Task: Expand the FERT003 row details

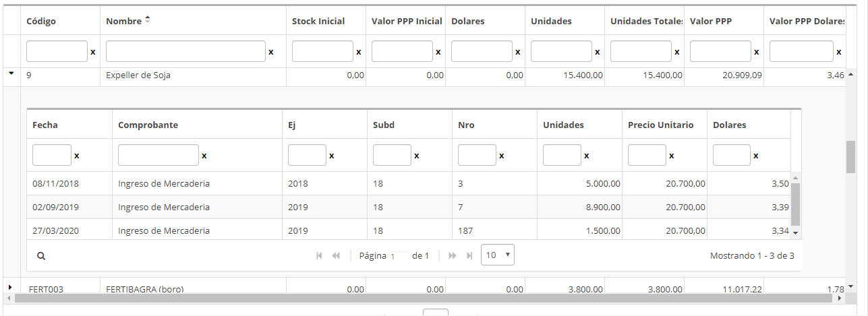Action: 10,288
